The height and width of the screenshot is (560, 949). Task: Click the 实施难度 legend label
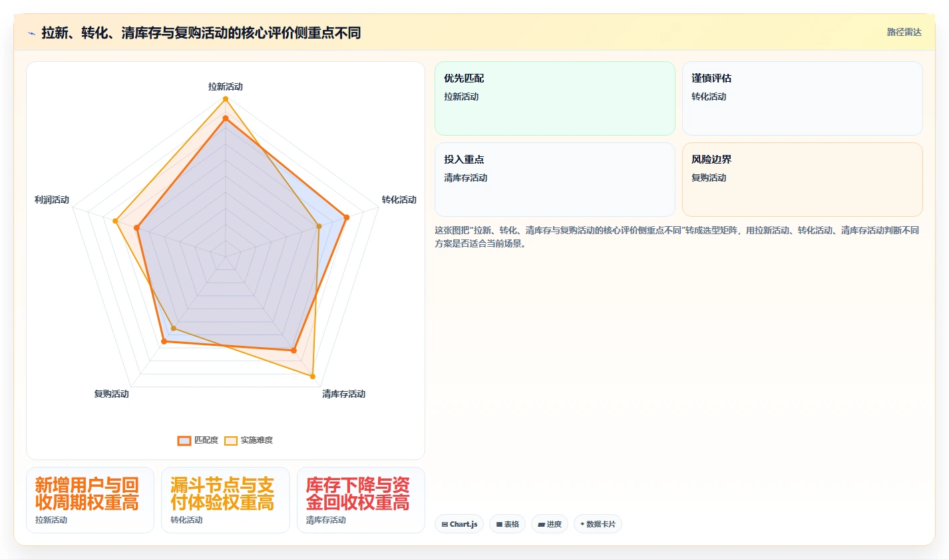click(x=257, y=440)
